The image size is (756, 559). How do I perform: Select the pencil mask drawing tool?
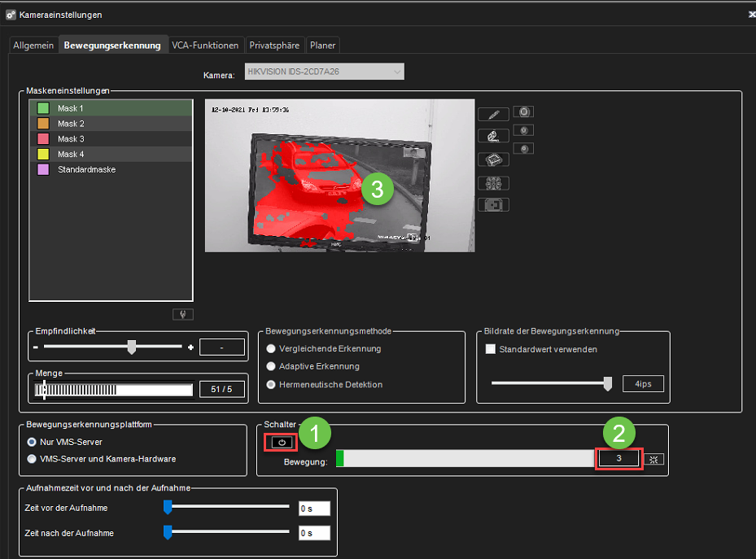[492, 114]
